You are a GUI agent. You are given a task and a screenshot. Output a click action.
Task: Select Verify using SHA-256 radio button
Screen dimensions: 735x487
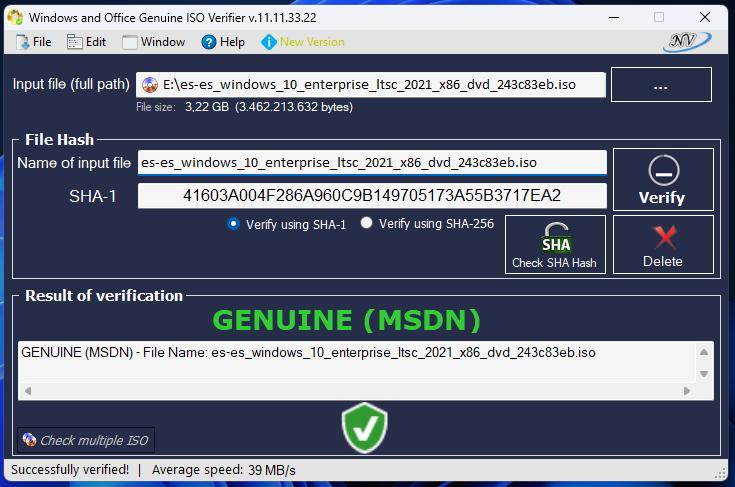367,223
